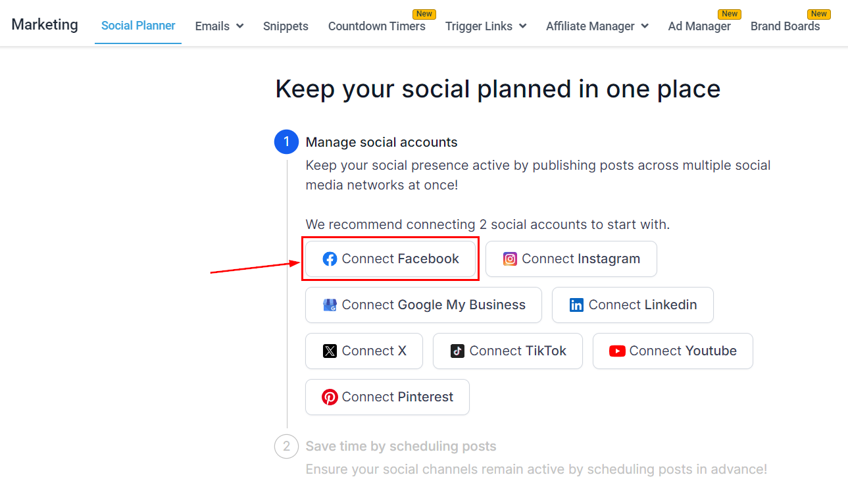Image resolution: width=848 pixels, height=504 pixels.
Task: Click the Pinterest logo icon
Action: click(x=330, y=397)
